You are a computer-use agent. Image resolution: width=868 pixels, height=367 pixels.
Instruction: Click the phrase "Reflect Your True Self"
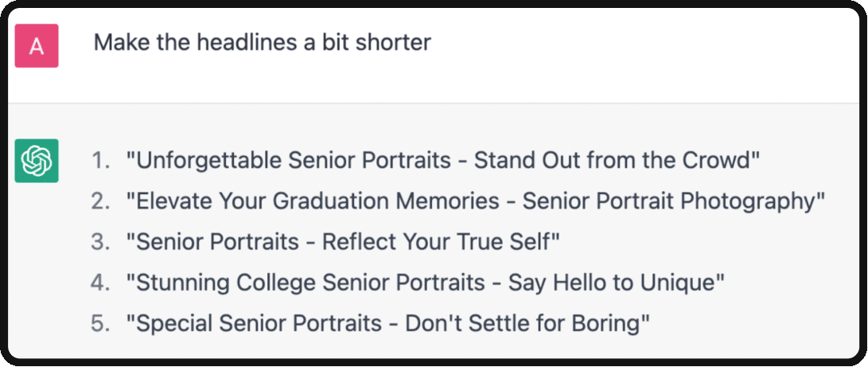438,243
